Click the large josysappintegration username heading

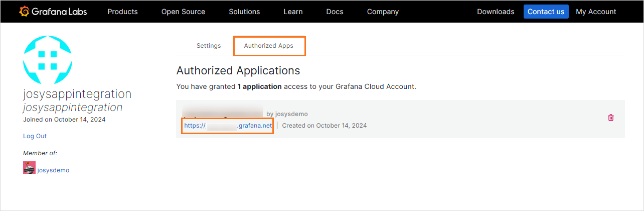click(x=77, y=94)
